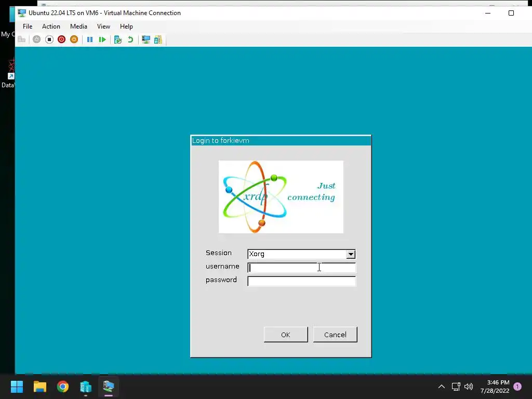Click the Checkpoint toolbar icon

coord(118,39)
